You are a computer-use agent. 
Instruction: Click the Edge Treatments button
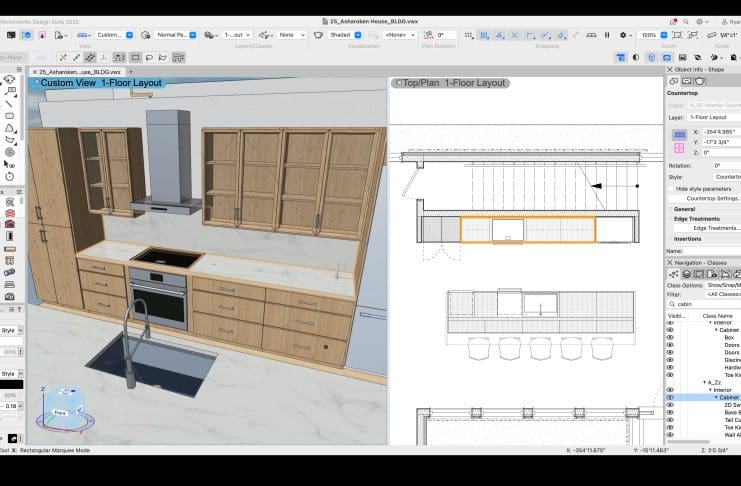pyautogui.click(x=715, y=228)
